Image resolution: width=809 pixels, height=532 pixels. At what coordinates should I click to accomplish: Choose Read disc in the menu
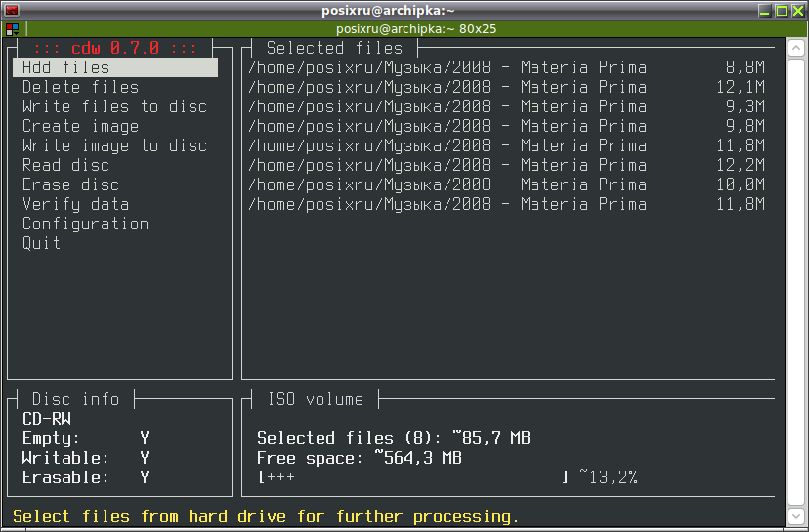66,166
